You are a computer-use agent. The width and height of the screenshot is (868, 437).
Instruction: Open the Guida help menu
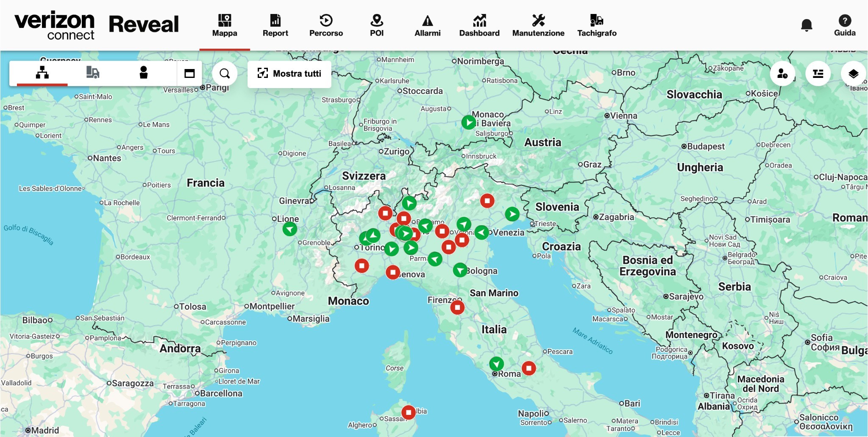point(844,25)
